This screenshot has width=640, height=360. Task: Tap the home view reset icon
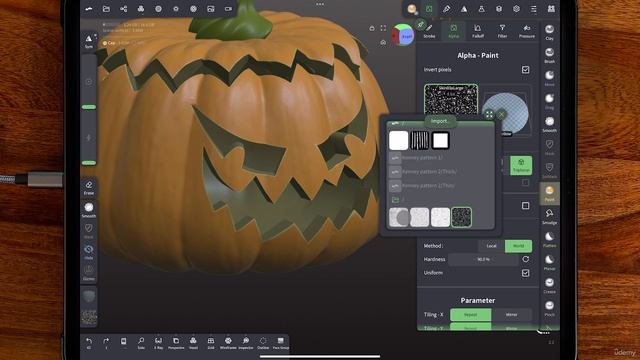pos(383,42)
